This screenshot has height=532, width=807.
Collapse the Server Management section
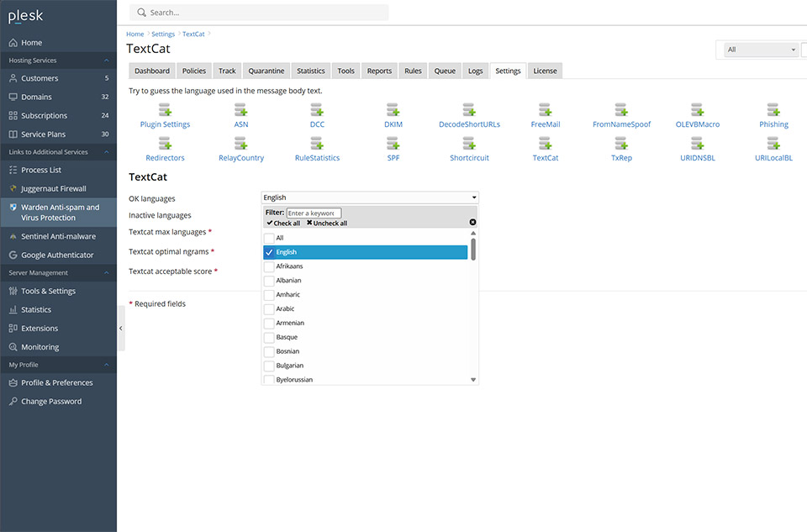pyautogui.click(x=107, y=272)
